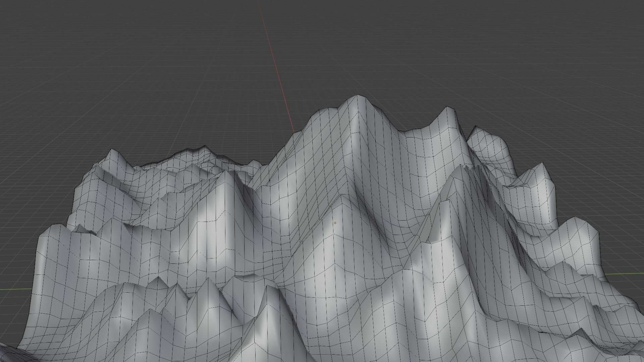Click the green Y-axis line at the left edge

click(15, 289)
